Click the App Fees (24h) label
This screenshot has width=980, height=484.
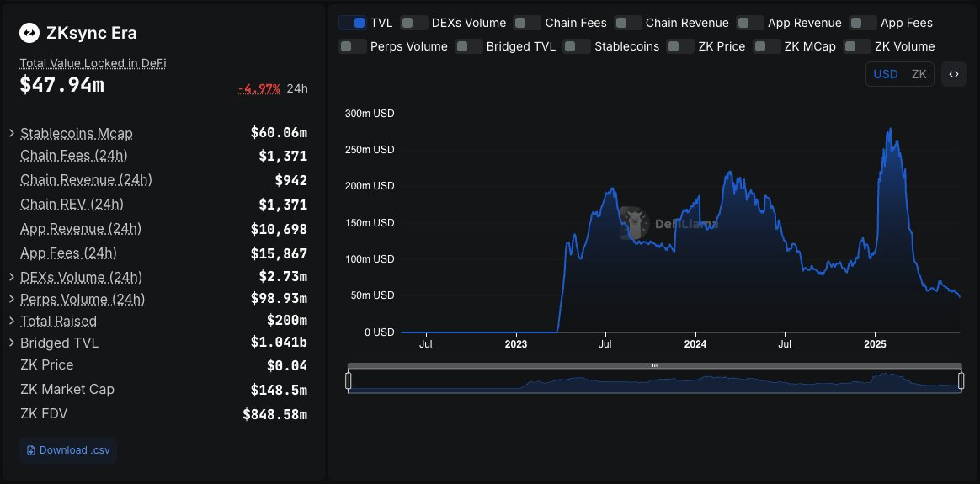coord(69,253)
